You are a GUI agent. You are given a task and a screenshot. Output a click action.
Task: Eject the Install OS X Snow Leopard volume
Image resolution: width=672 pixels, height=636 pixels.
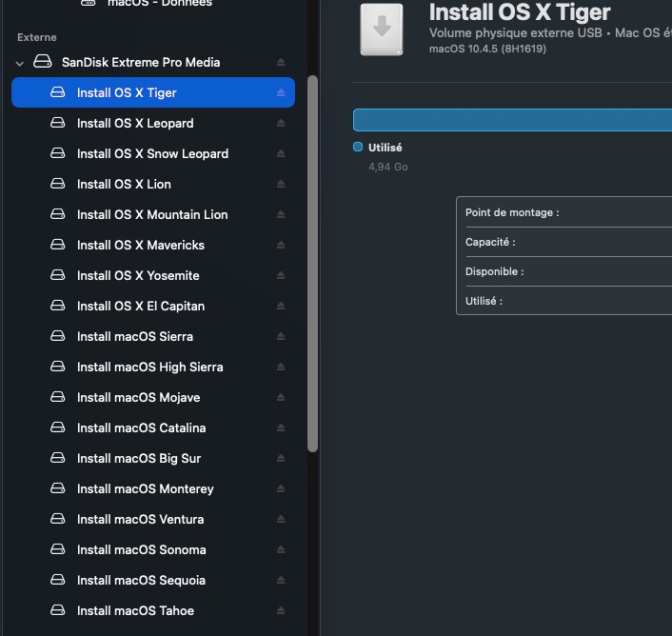pos(281,153)
